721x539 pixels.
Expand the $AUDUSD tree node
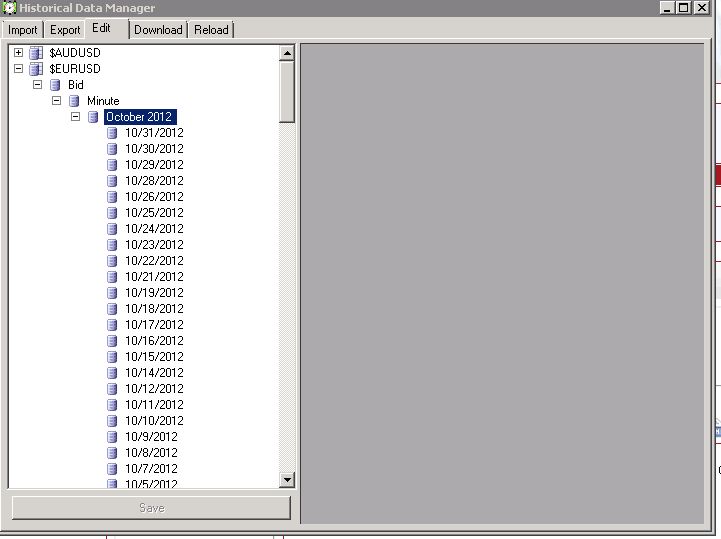(18, 52)
